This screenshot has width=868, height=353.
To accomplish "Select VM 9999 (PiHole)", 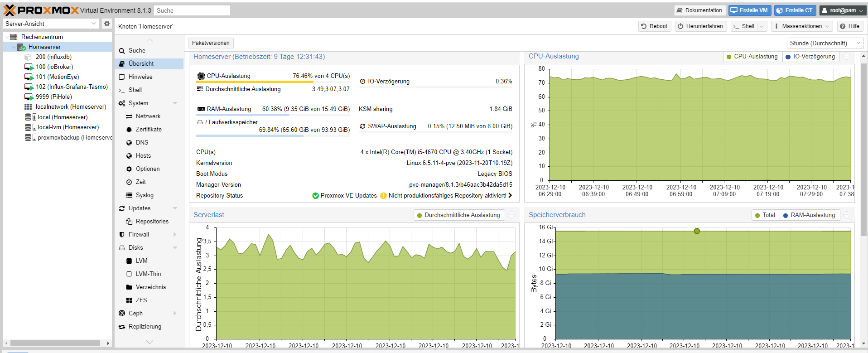I will 53,97.
